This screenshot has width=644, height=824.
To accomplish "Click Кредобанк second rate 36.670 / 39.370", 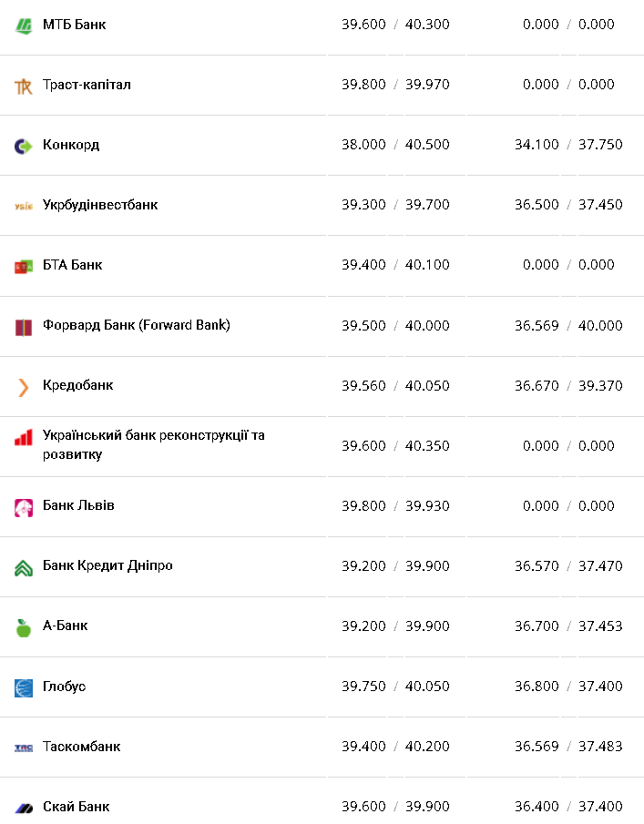I will point(568,386).
